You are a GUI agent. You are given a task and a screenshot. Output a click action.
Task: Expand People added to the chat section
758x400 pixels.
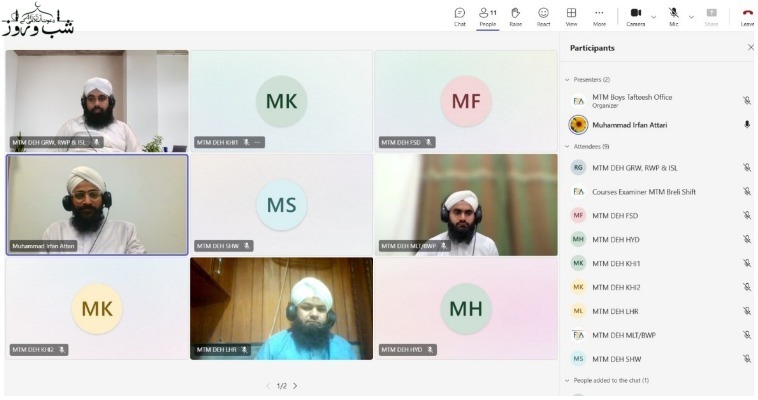[568, 380]
